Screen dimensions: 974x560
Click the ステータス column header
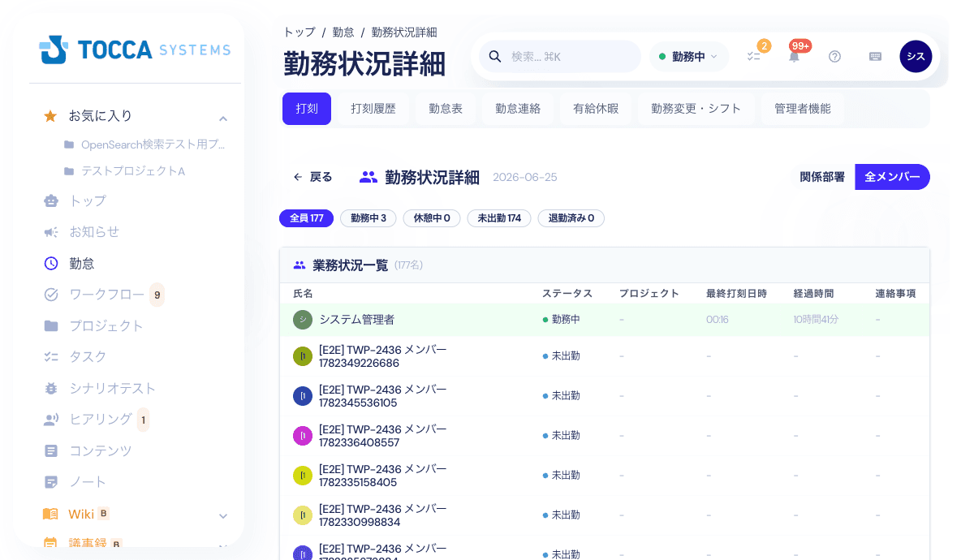point(567,293)
